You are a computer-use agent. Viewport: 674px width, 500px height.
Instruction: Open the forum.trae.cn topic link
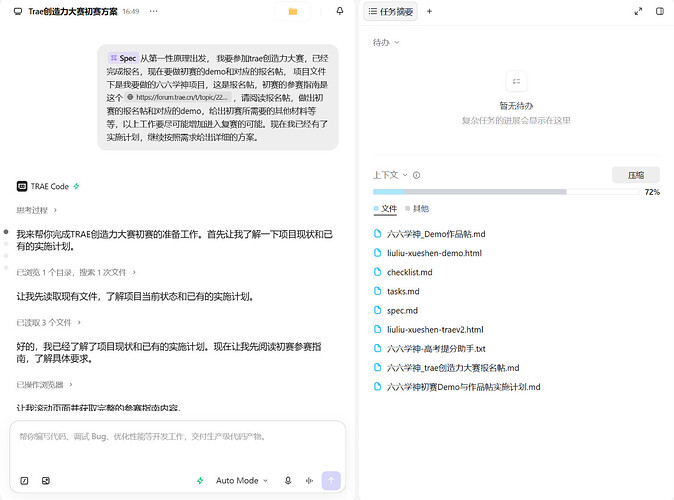click(179, 97)
